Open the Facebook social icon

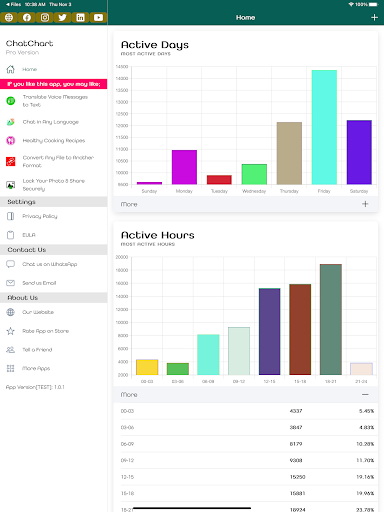(27, 18)
